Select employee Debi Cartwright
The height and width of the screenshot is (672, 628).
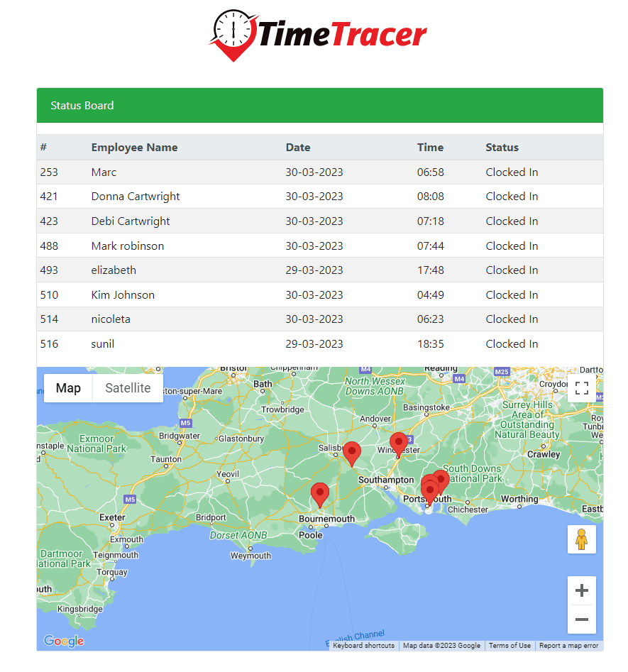pos(131,221)
